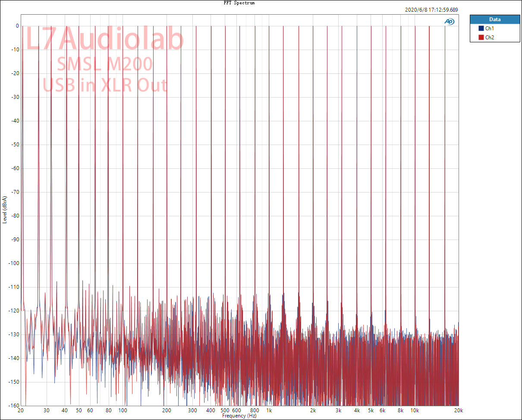Viewport: 522px width, 420px height.
Task: Click the 100 frequency axis tick label
Action: (x=123, y=410)
